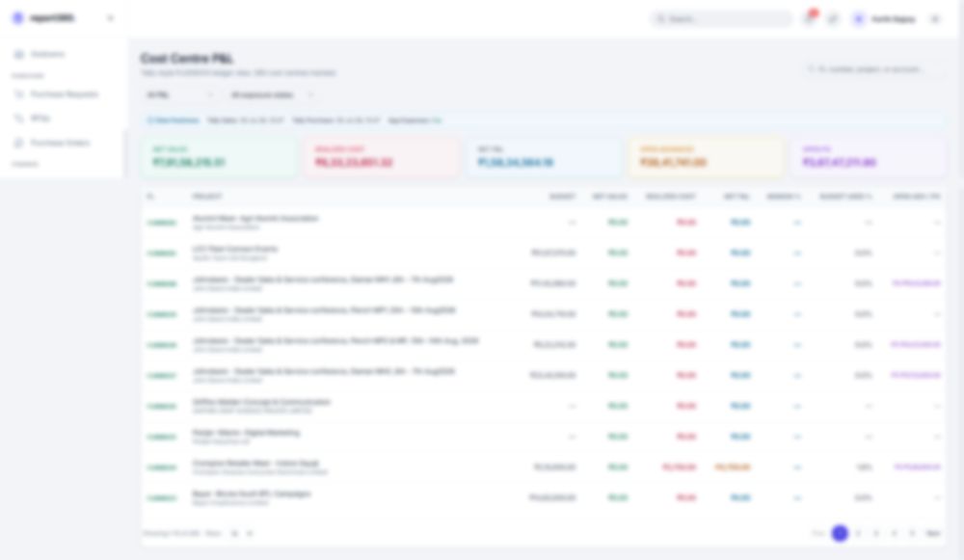This screenshot has height=560, width=964.
Task: Open the rows-per-page dropdown below the table
Action: tap(242, 534)
